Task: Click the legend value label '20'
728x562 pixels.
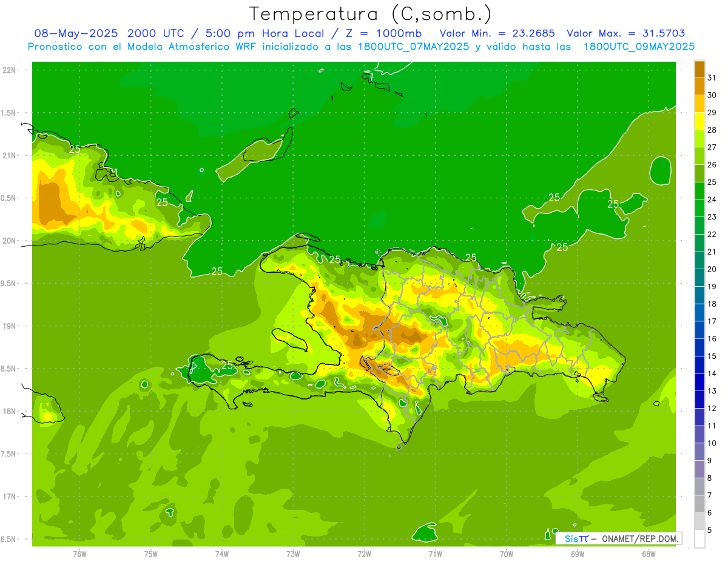Action: coord(712,269)
